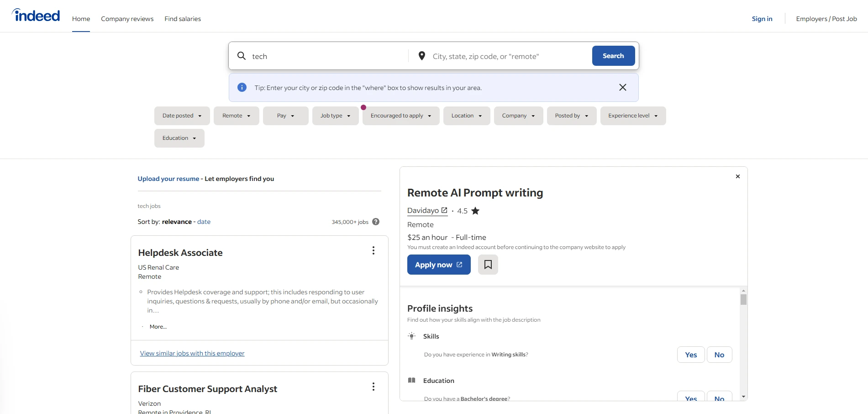Click the 'Verizon' company text
This screenshot has width=868, height=414.
pos(149,403)
